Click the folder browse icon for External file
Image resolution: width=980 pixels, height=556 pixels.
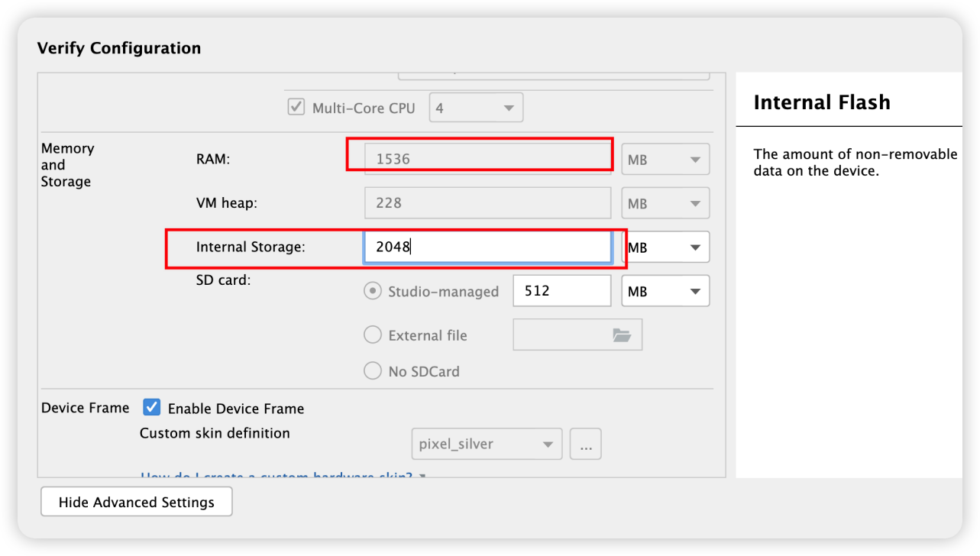click(621, 335)
